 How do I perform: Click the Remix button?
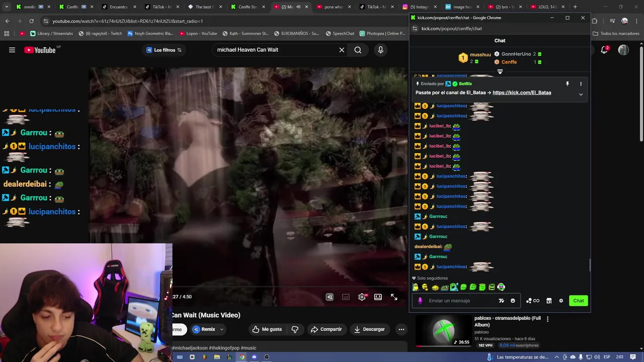tap(204, 329)
